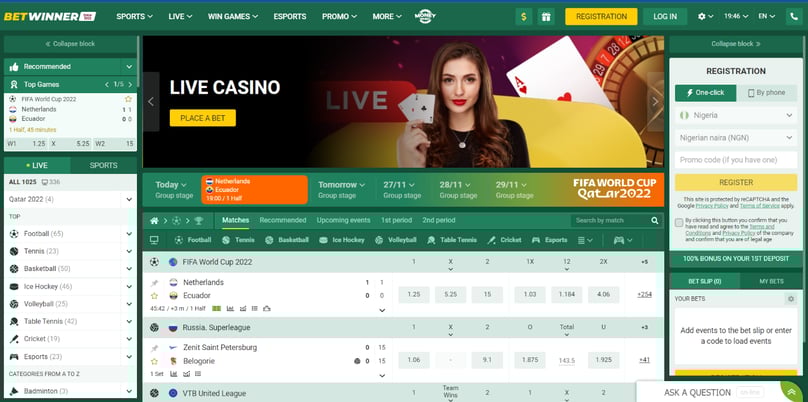Filter matches by Cricket in sports bar
Image resolution: width=808 pixels, height=402 pixels.
click(x=504, y=240)
